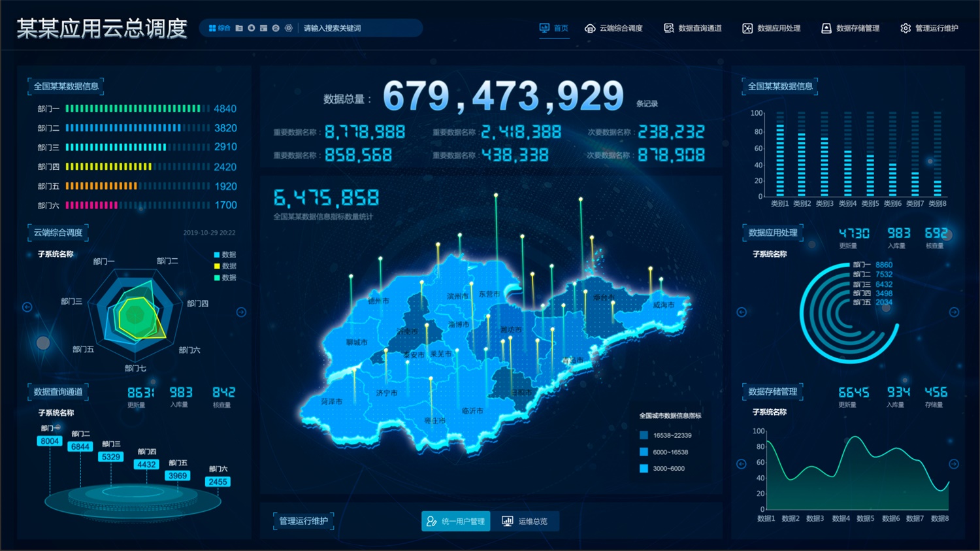The width and height of the screenshot is (980, 551).
Task: Switch to the 数据查询通道 navigation tab
Action: pos(693,28)
